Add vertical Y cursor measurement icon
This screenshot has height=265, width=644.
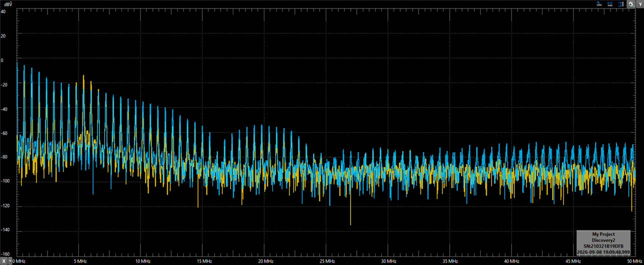coord(621,4)
